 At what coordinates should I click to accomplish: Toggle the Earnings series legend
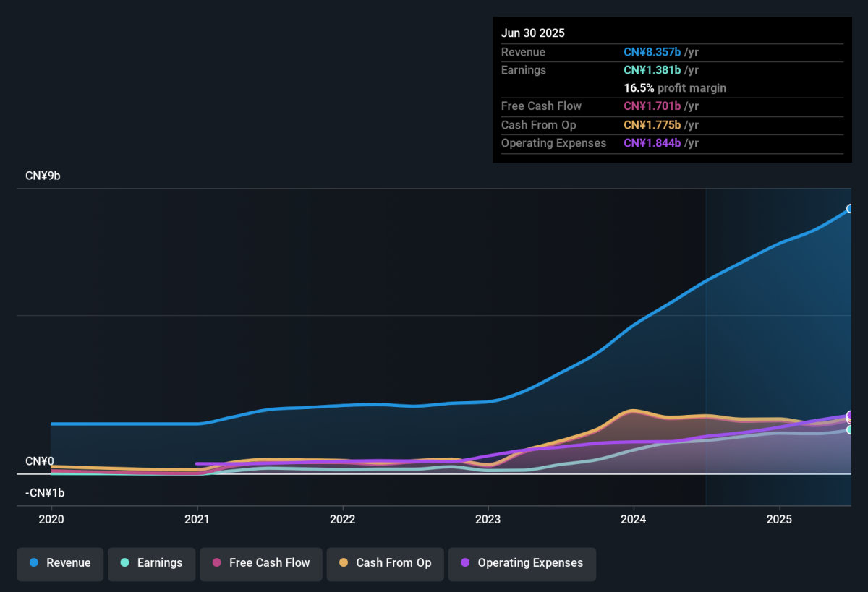151,563
